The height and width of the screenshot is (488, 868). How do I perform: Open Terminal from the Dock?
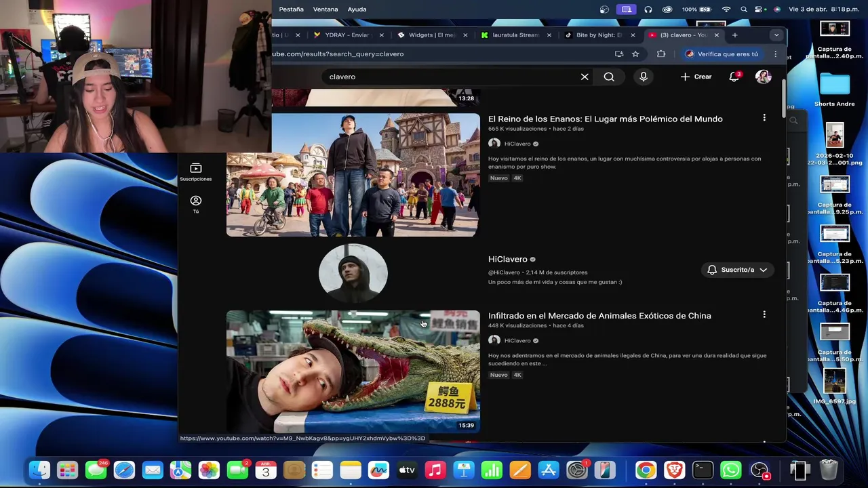tap(703, 470)
